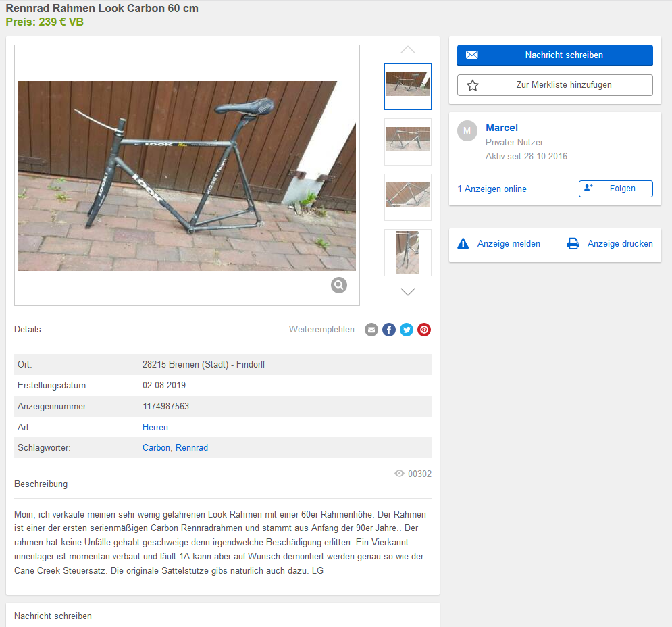Click the printer icon for Anzeige drucken

tap(573, 243)
